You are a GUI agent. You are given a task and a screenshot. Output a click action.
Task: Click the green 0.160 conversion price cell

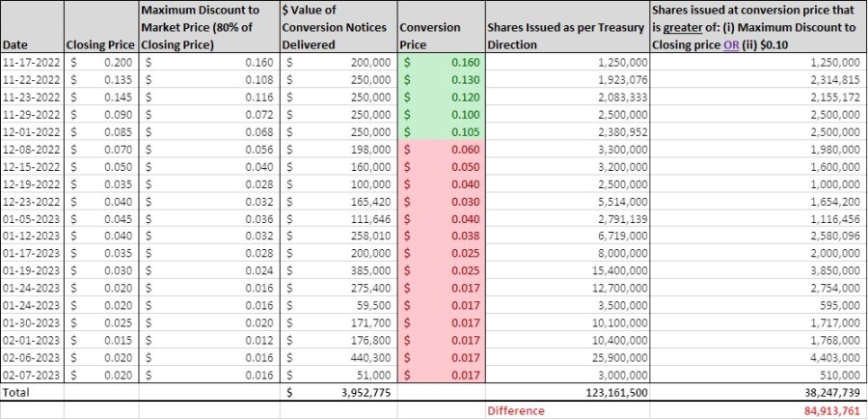[x=441, y=61]
